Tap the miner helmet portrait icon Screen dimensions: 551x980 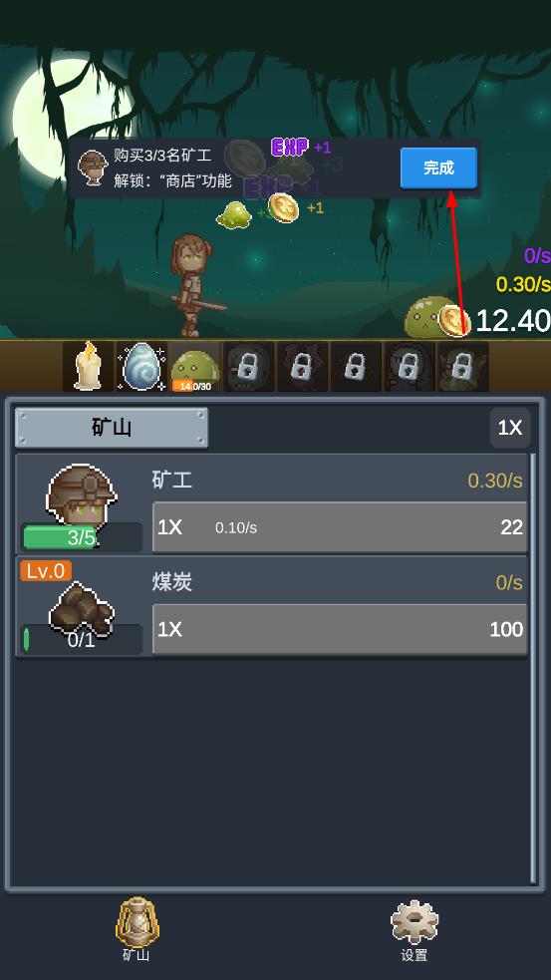(x=82, y=496)
